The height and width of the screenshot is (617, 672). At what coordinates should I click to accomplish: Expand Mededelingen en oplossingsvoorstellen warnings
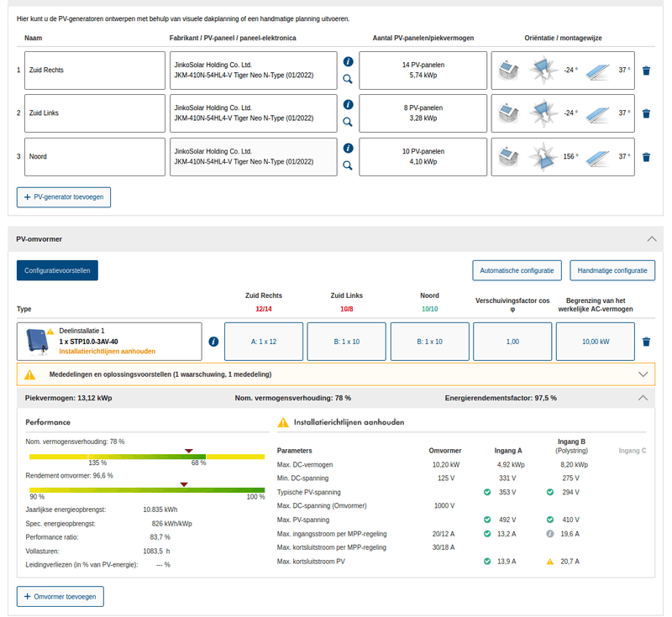pos(643,374)
